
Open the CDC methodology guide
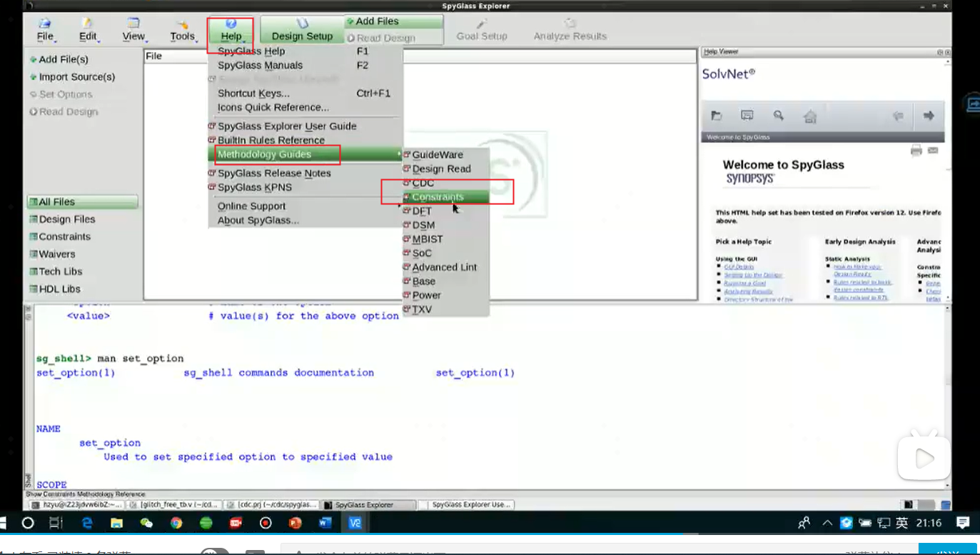445,183
